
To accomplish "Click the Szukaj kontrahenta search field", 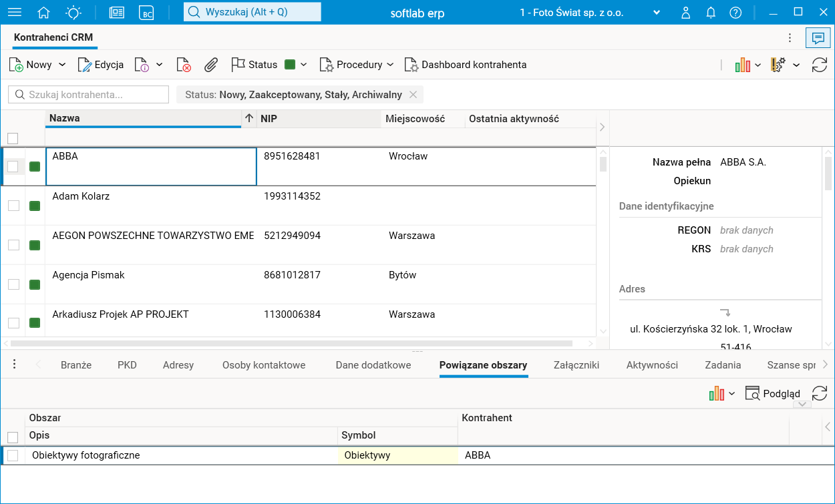I will click(x=88, y=95).
